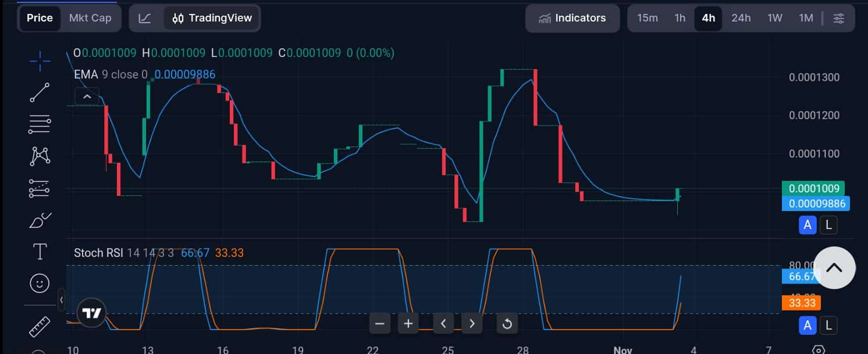The image size is (868, 354).
Task: Select the 1W timeframe
Action: [775, 18]
